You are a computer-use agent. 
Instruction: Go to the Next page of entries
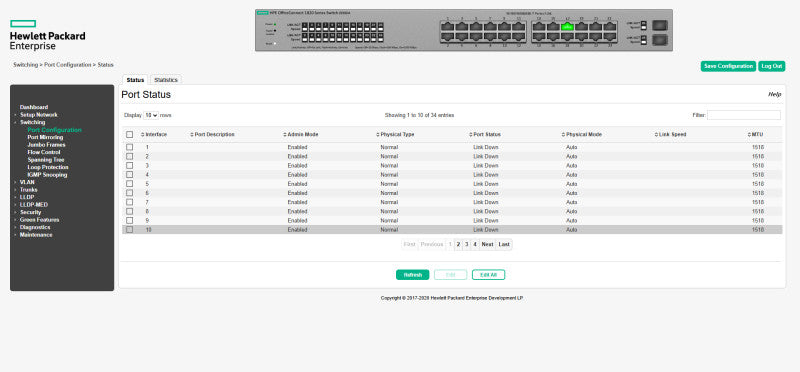[487, 244]
